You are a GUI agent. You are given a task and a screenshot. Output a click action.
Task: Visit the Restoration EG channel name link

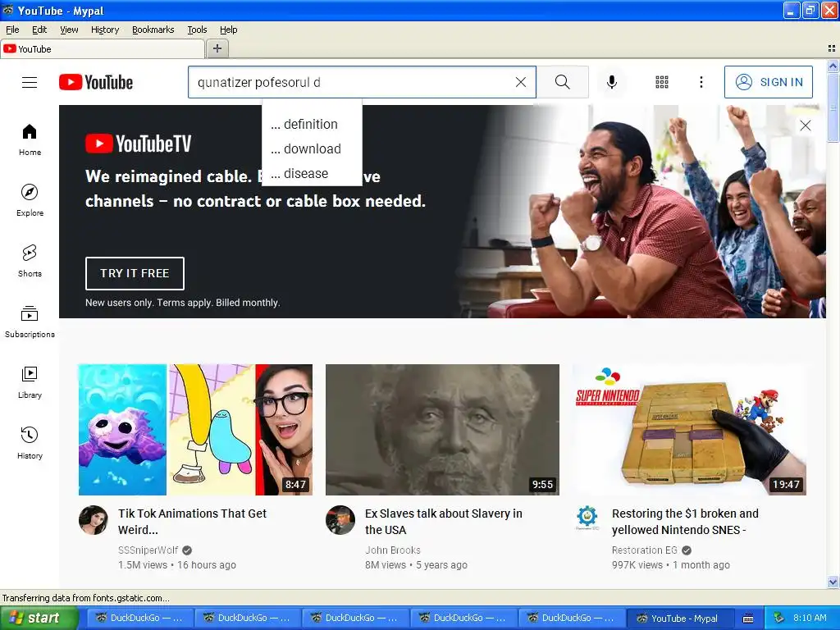pyautogui.click(x=645, y=550)
